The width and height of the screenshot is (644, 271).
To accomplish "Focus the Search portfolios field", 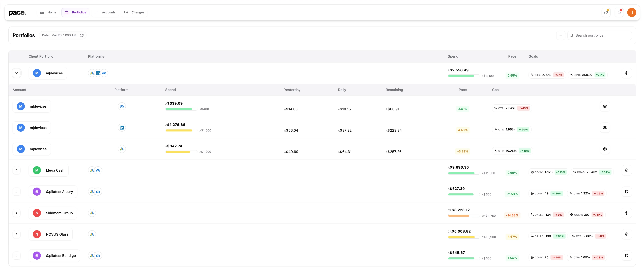I will (x=600, y=35).
